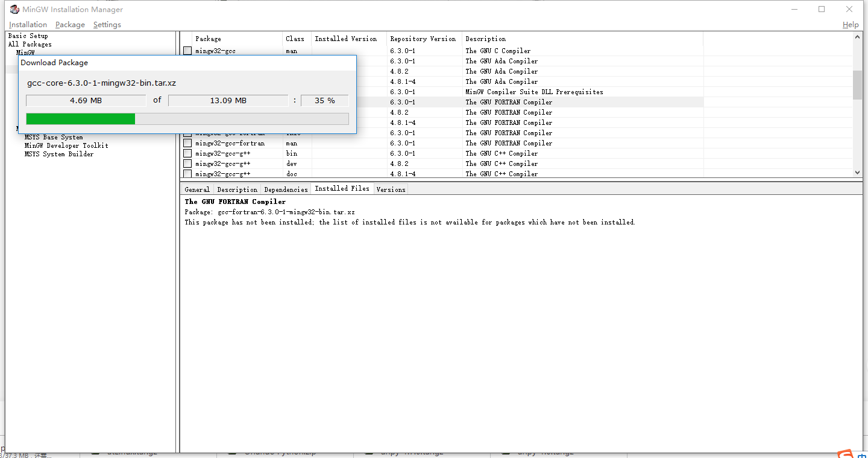Sort by Repository Version column header
The height and width of the screenshot is (458, 868).
[424, 39]
